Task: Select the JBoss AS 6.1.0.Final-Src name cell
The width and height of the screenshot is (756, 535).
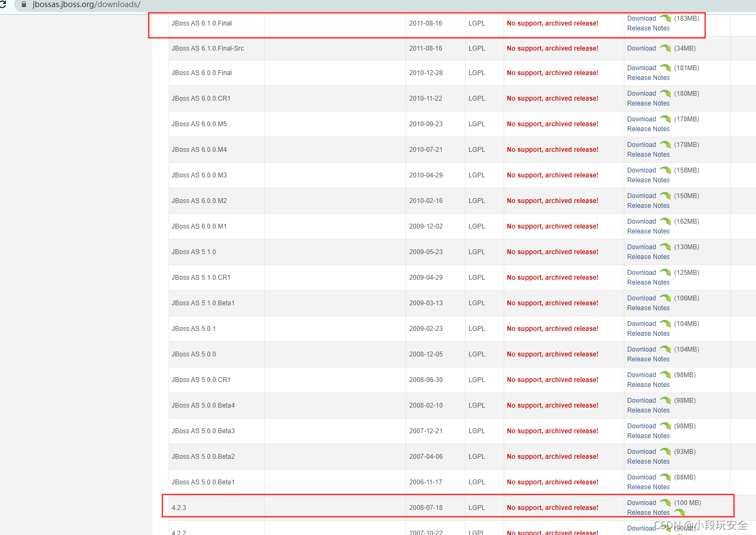Action: (x=216, y=48)
